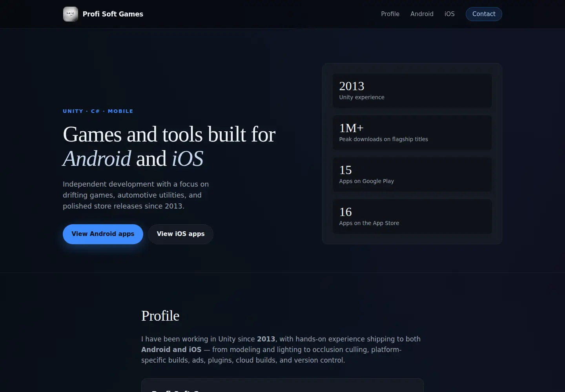This screenshot has width=565, height=392.
Task: Click the View iOS apps button
Action: (180, 234)
